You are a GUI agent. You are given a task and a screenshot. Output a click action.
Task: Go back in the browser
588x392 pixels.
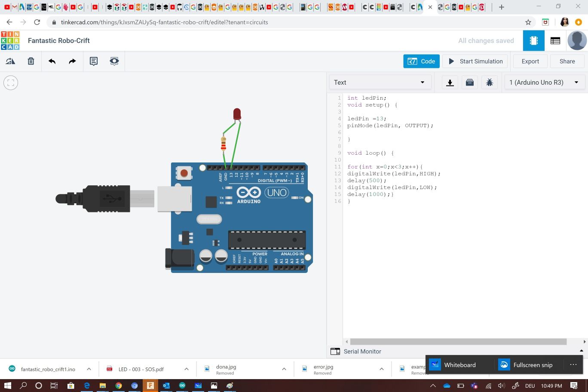point(9,22)
